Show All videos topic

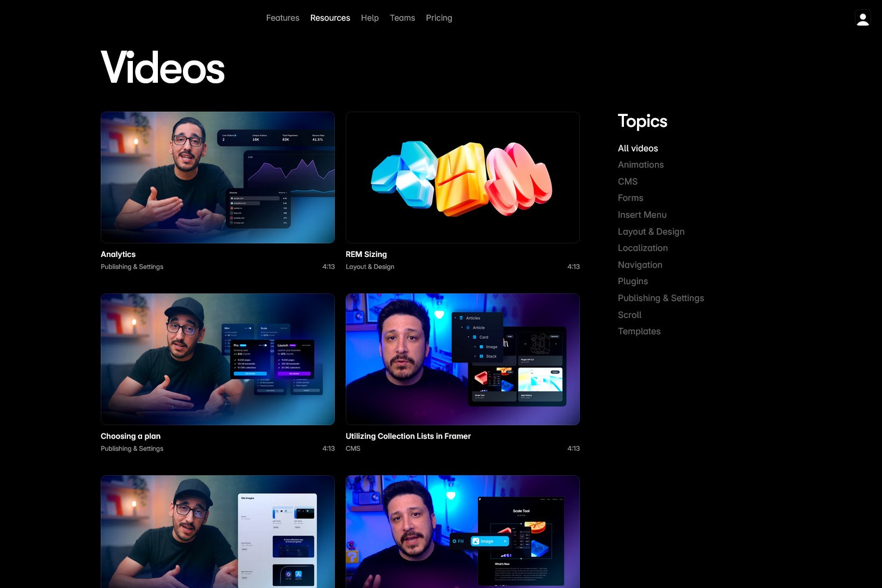tap(638, 148)
